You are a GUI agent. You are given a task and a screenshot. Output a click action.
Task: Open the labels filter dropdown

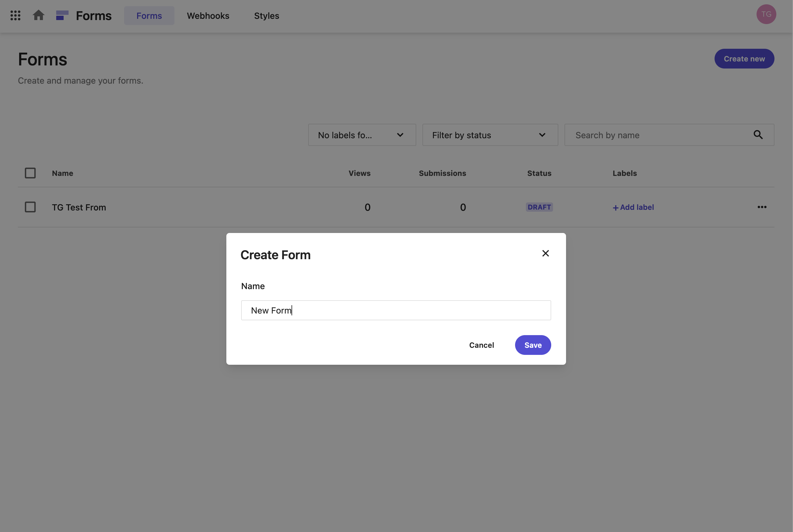(362, 135)
